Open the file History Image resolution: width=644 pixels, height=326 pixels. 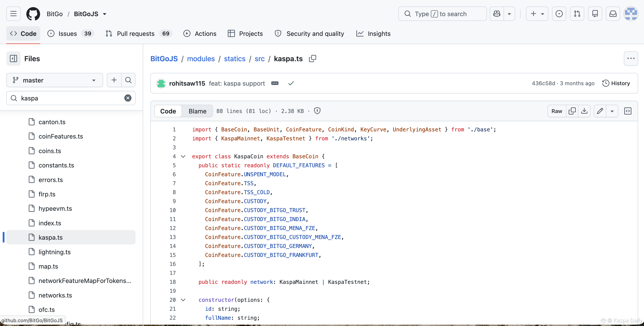[x=616, y=83]
